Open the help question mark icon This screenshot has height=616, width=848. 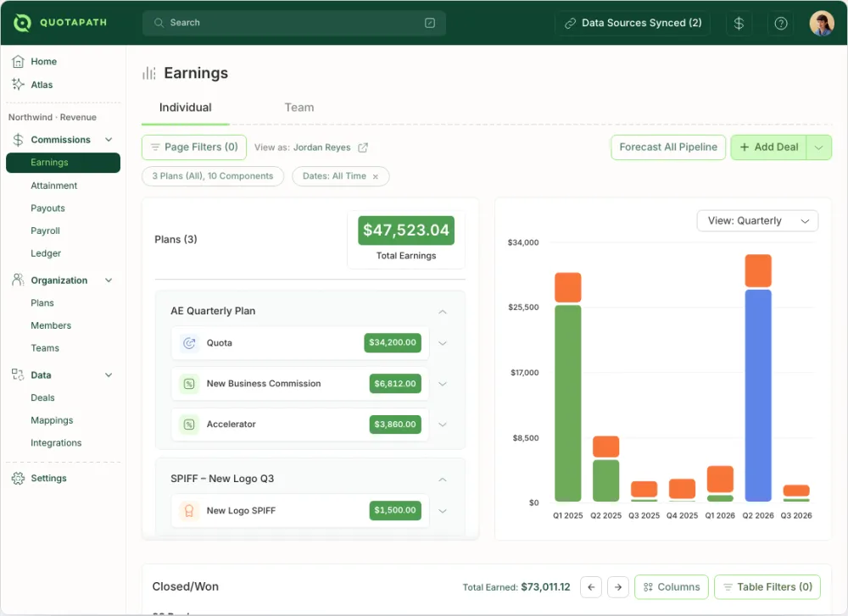[781, 23]
